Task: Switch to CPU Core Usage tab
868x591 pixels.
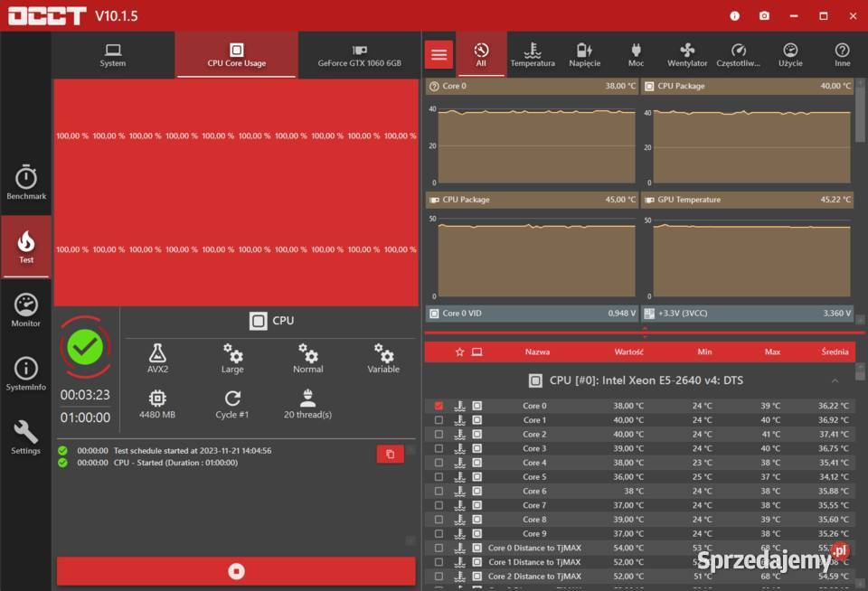Action: pyautogui.click(x=236, y=55)
